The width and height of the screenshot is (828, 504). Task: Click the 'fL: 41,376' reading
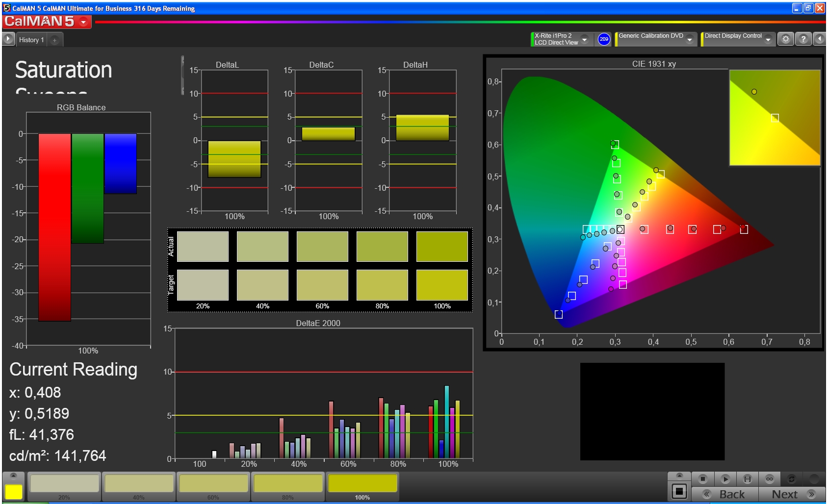point(42,435)
